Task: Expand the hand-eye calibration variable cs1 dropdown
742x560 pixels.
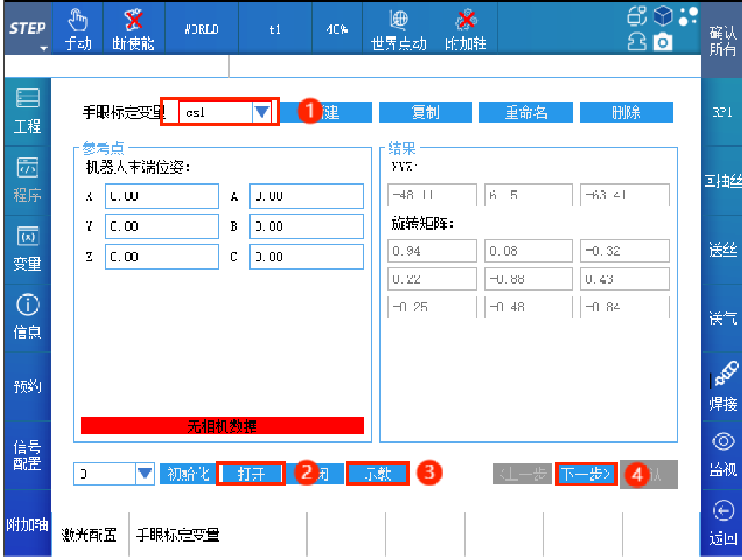Action: coord(261,113)
